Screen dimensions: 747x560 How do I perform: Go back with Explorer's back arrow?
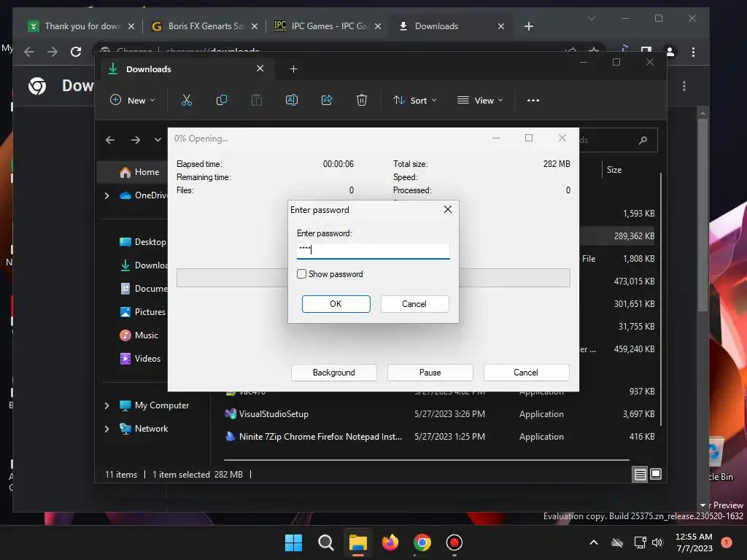pyautogui.click(x=110, y=140)
